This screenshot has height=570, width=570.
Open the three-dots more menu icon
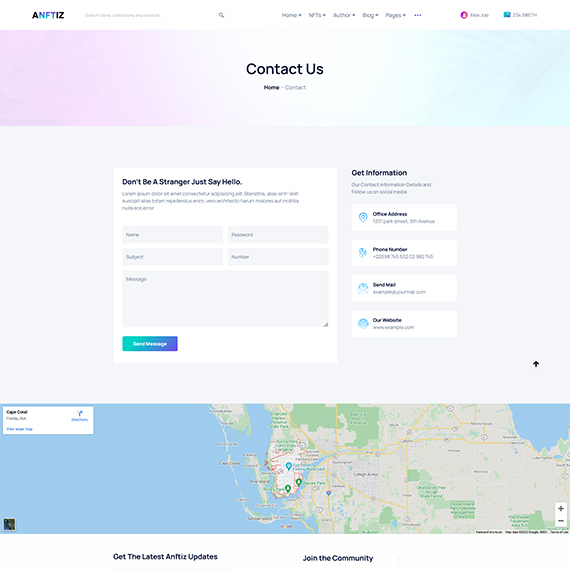pyautogui.click(x=418, y=15)
